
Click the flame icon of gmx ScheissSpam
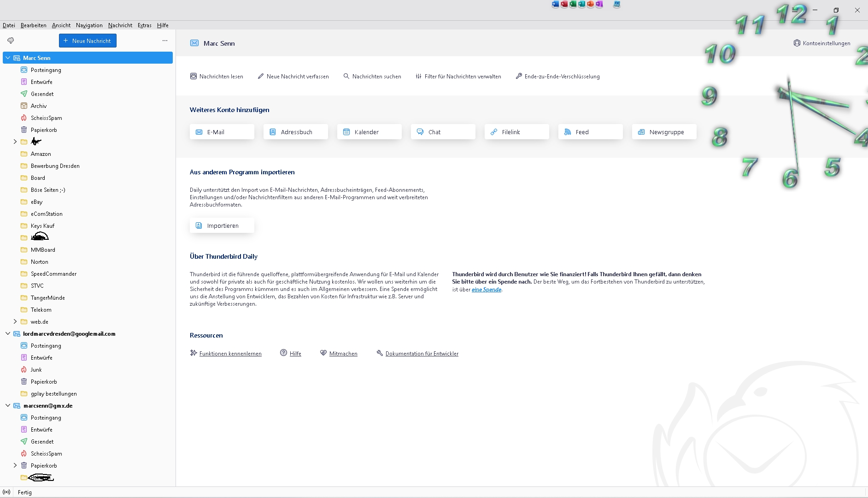click(24, 453)
